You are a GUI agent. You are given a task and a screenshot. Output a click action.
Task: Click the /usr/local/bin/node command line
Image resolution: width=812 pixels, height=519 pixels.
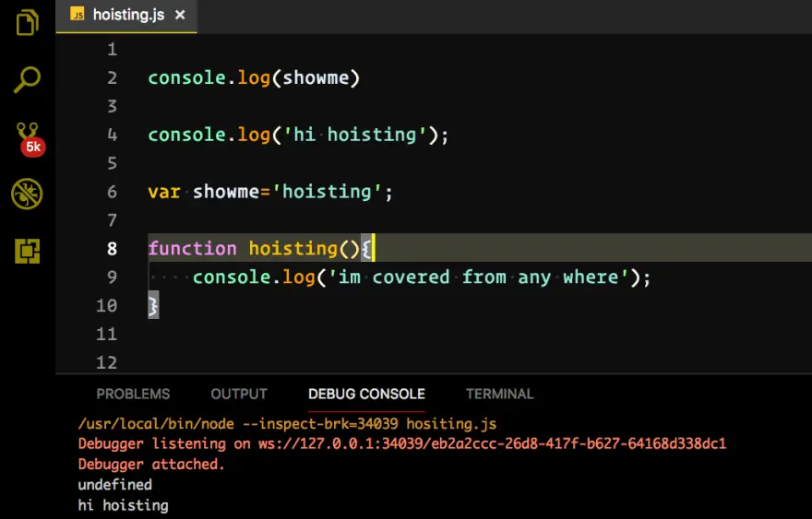coord(287,424)
